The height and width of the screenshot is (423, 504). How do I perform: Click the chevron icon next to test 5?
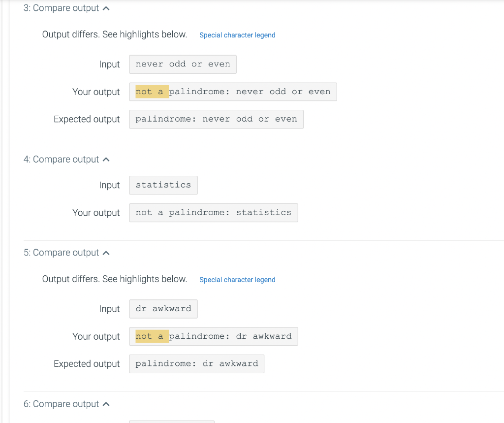106,252
